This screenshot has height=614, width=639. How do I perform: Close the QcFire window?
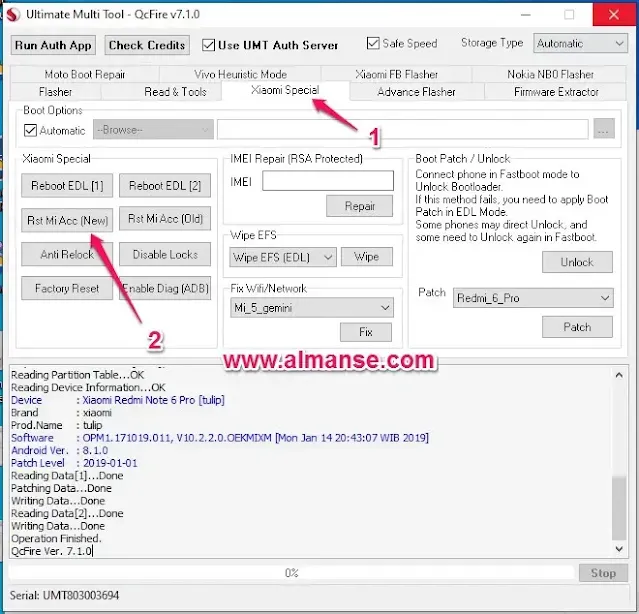(x=613, y=15)
